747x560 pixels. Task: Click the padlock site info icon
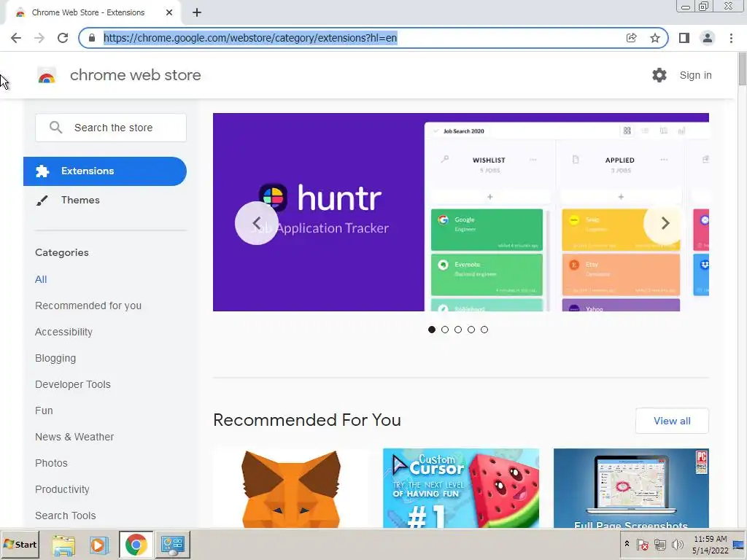pos(92,38)
